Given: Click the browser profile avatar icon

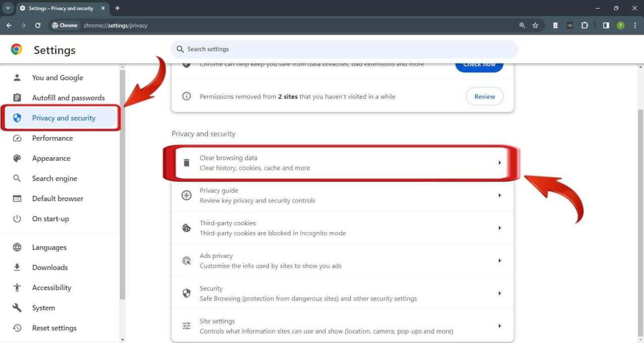Looking at the screenshot, I should [x=619, y=25].
